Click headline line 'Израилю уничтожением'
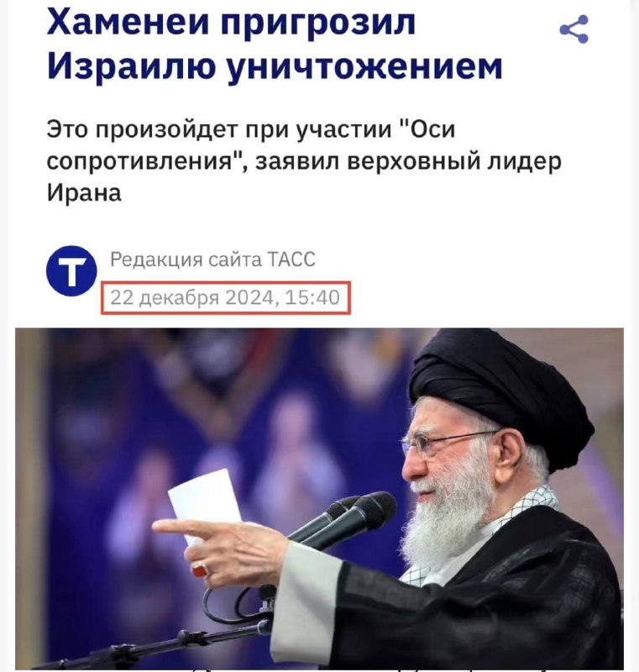 coord(275,66)
